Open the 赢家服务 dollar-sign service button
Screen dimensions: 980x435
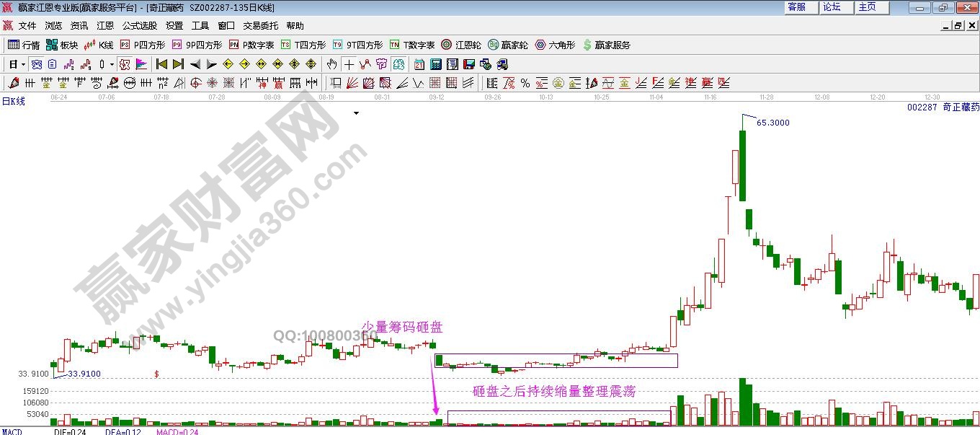pos(606,45)
